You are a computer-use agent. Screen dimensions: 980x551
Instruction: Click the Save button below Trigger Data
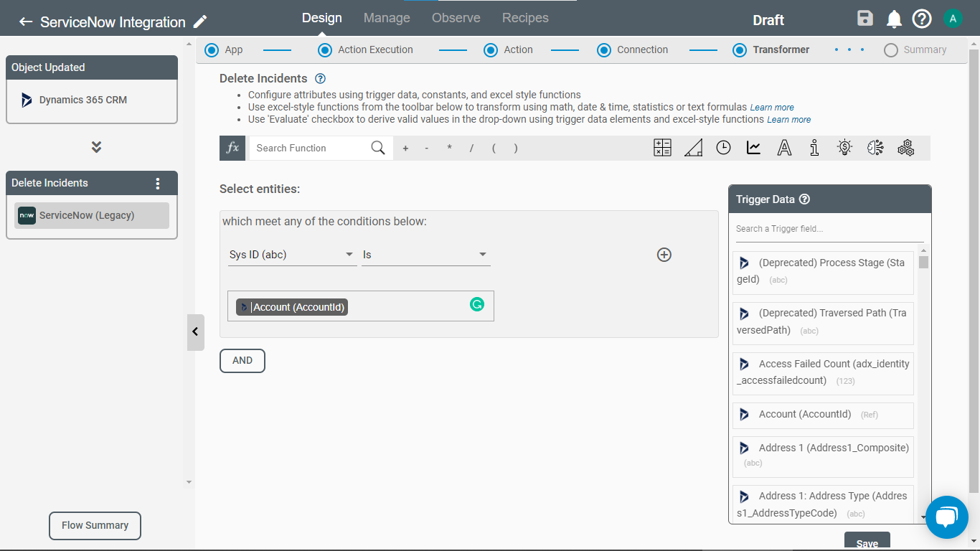[867, 542]
